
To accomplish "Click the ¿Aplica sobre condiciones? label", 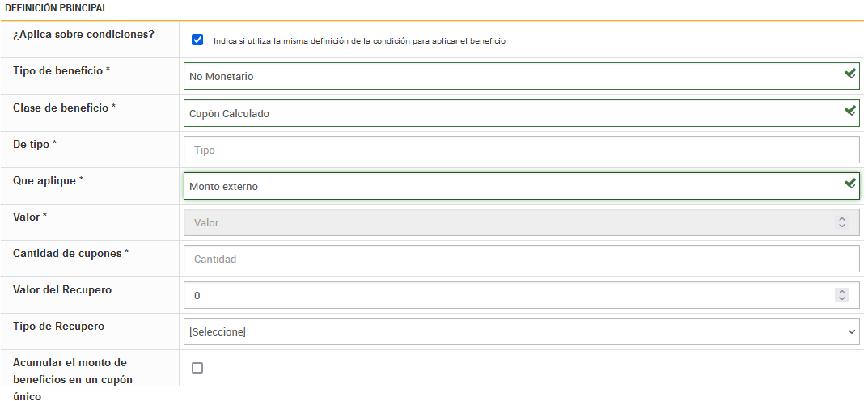I will click(83, 34).
